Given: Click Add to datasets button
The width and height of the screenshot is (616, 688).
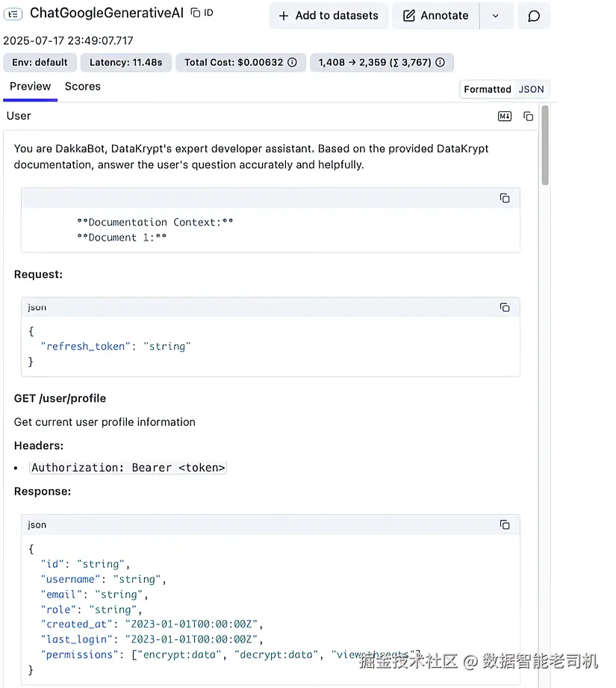Looking at the screenshot, I should click(329, 16).
